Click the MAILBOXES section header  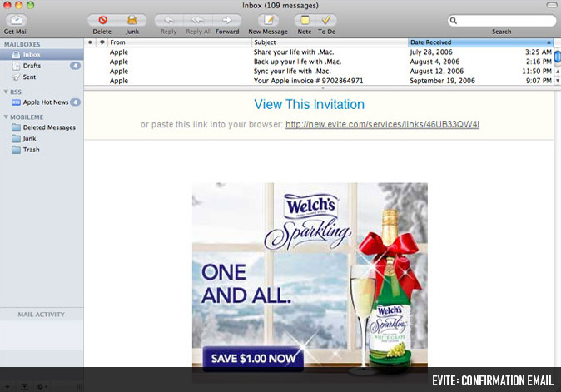click(x=22, y=44)
